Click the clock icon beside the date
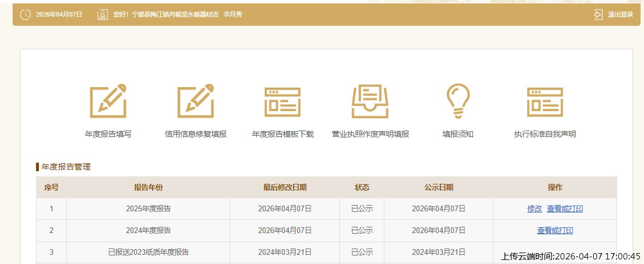The height and width of the screenshot is (264, 644). point(26,14)
